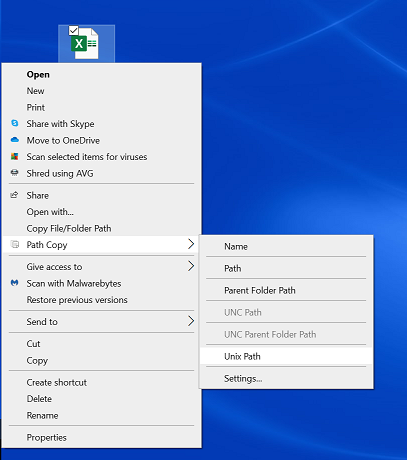Choose Rename from the context menu
407x460 pixels.
(x=101, y=415)
